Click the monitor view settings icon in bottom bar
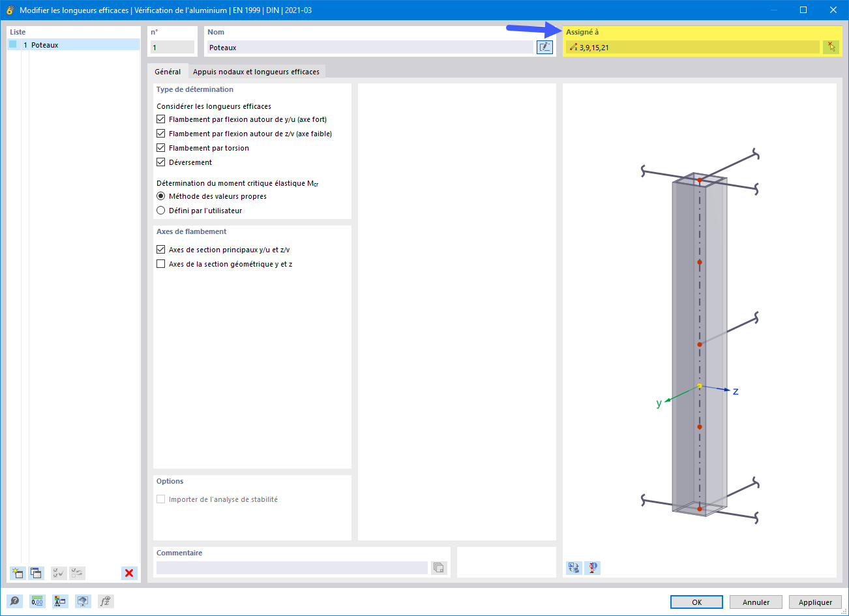The width and height of the screenshot is (849, 616). pos(83,601)
